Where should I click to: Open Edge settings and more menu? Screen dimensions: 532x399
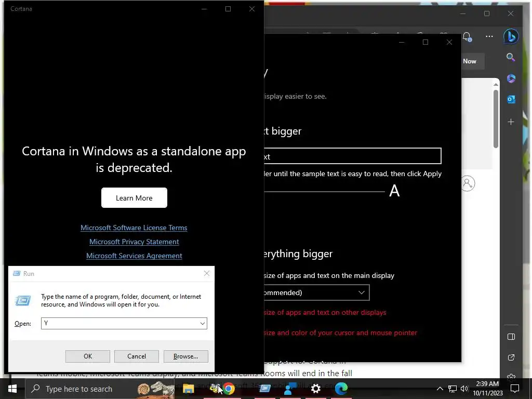(x=489, y=36)
